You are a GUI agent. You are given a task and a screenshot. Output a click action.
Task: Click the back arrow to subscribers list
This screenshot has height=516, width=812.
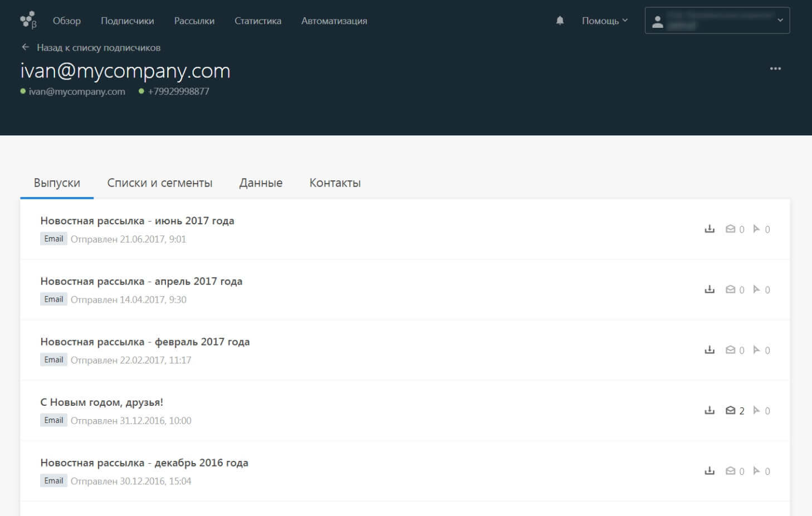pyautogui.click(x=25, y=47)
